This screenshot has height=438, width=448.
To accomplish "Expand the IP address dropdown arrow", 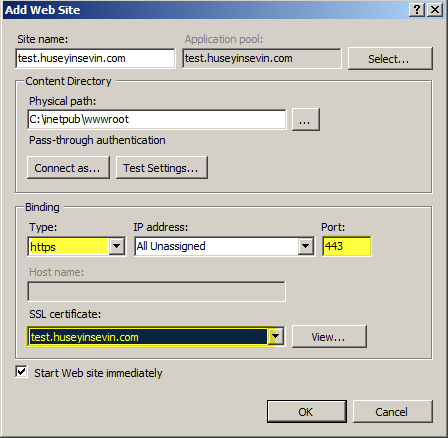I will pyautogui.click(x=305, y=246).
